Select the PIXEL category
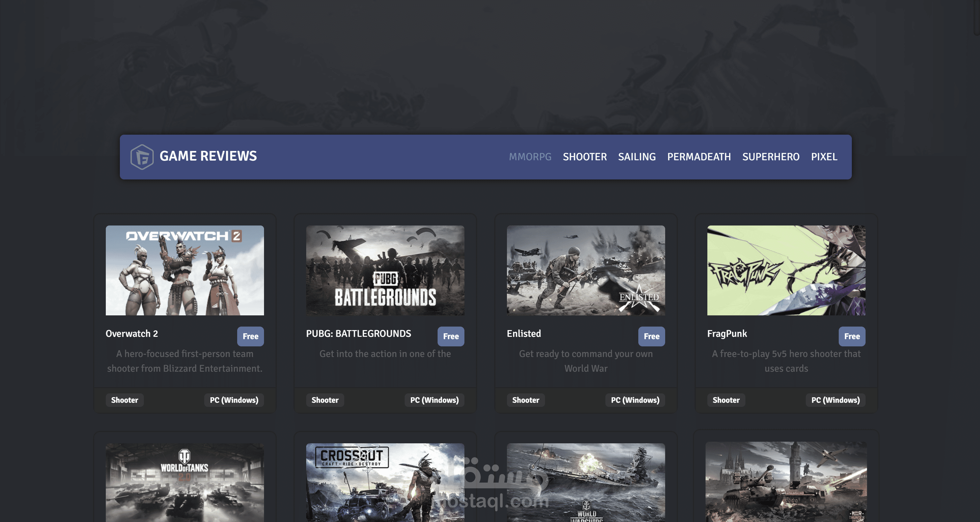 824,157
